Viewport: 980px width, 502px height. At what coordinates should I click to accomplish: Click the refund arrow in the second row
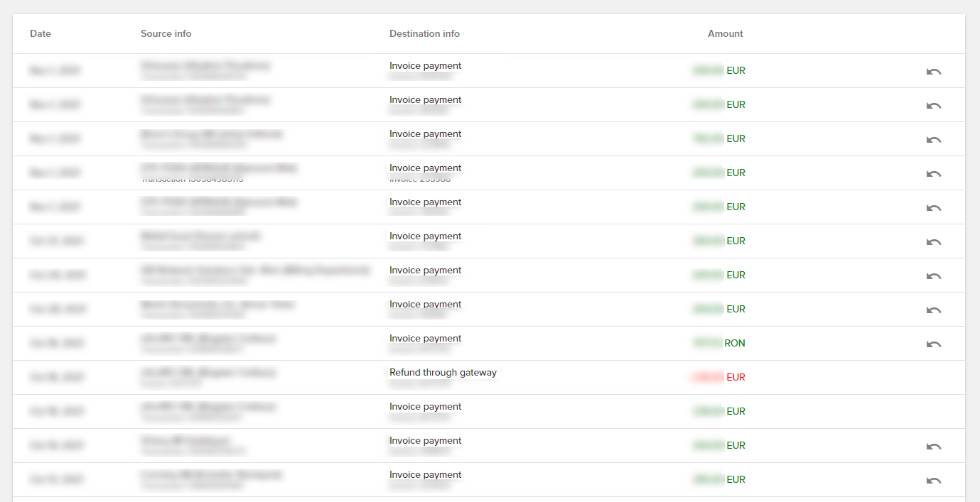(x=933, y=105)
